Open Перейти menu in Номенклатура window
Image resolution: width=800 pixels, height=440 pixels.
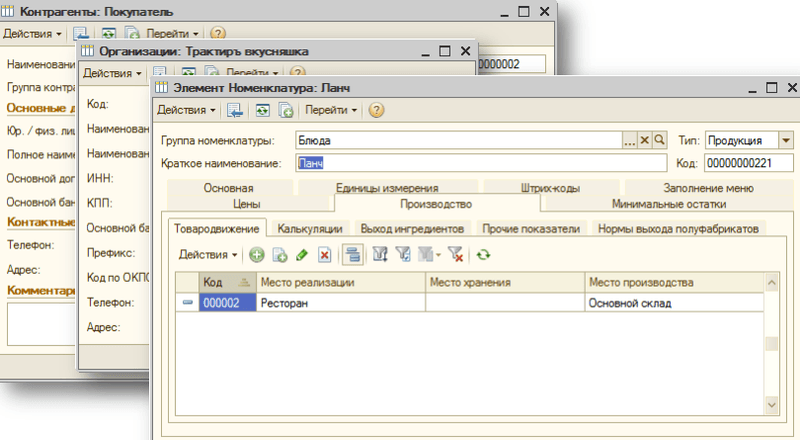[331, 110]
